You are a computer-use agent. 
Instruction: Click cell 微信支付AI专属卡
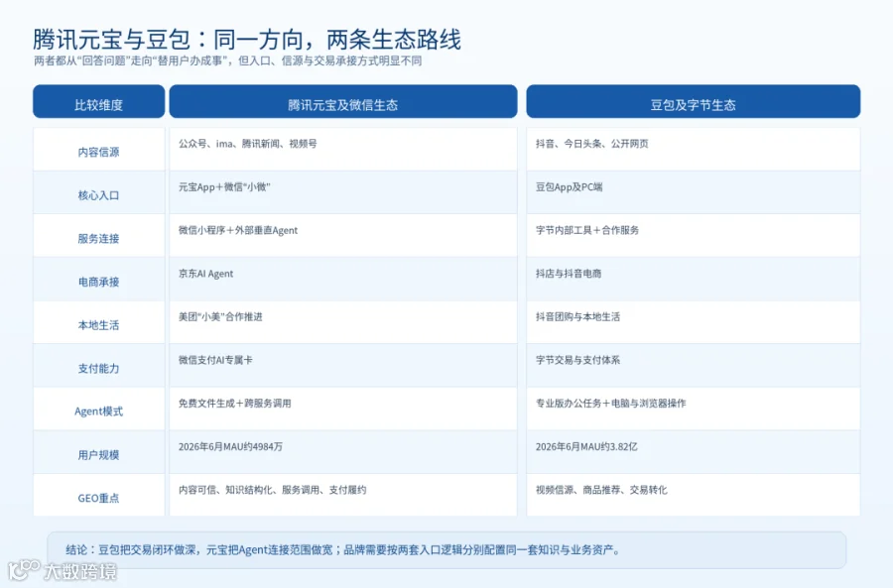pyautogui.click(x=343, y=366)
